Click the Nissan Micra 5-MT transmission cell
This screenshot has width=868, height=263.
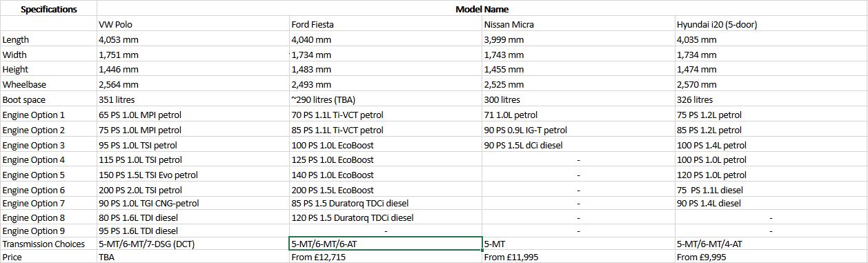coord(578,244)
